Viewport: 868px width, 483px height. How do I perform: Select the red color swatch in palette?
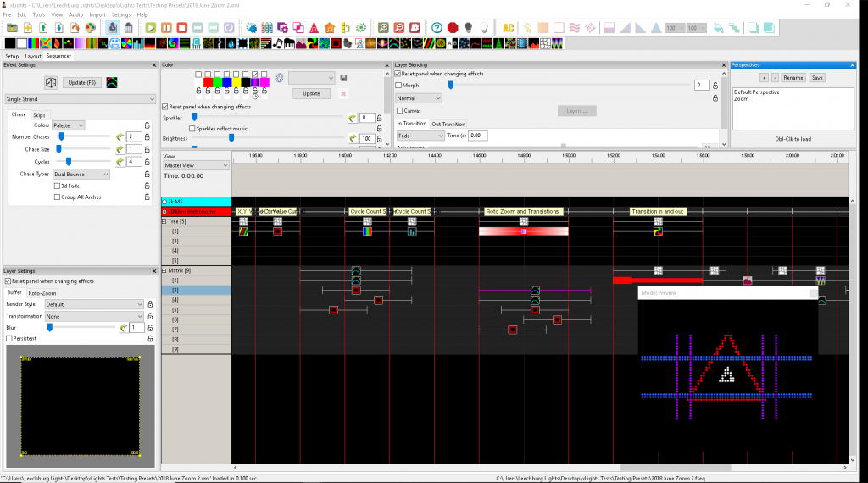pos(208,82)
